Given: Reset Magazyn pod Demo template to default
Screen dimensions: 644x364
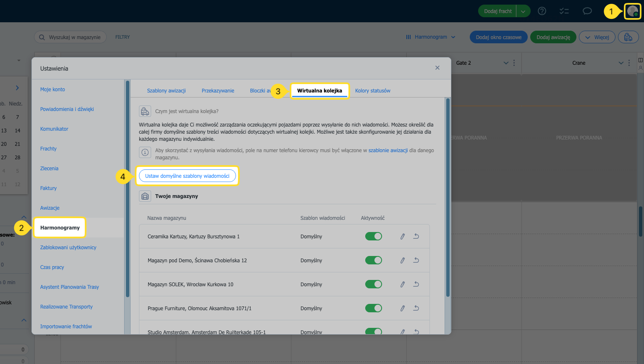Looking at the screenshot, I should coord(416,260).
